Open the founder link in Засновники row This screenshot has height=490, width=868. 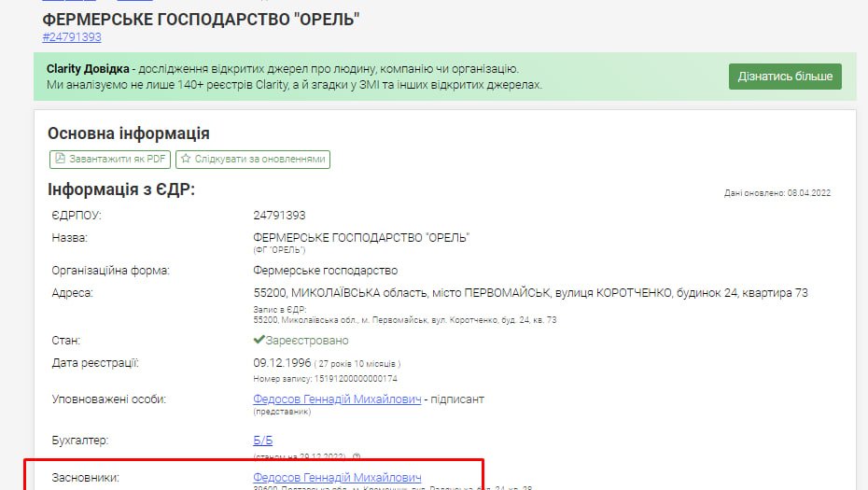click(x=337, y=478)
